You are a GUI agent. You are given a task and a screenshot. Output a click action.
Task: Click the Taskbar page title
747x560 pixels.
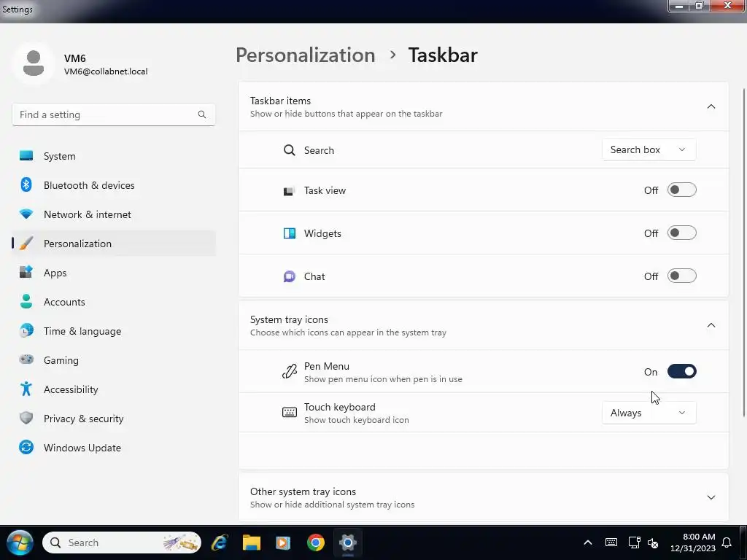(x=443, y=55)
